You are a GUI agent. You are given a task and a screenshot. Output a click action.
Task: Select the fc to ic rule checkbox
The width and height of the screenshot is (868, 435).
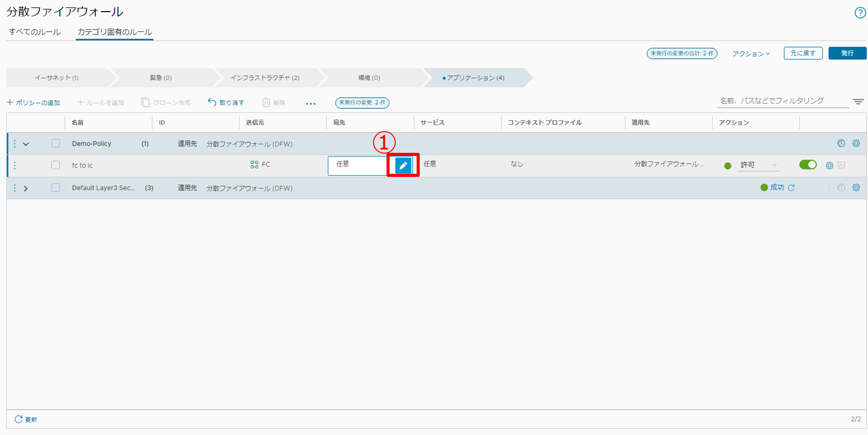pyautogui.click(x=56, y=165)
